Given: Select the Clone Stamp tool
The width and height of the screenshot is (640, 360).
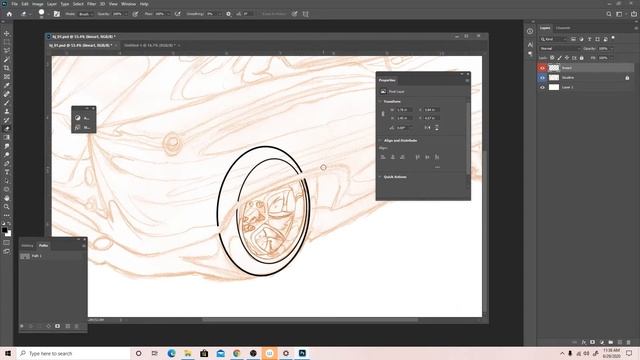Looking at the screenshot, I should click(7, 111).
